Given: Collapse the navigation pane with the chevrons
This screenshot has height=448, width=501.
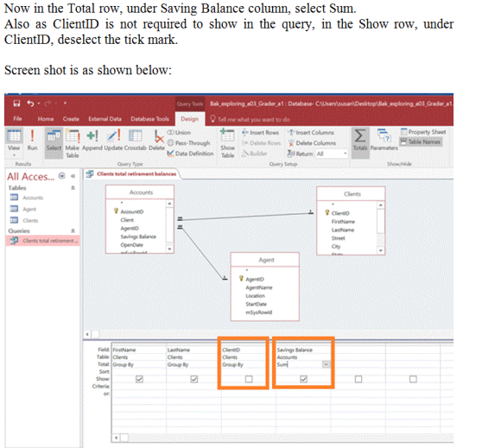Looking at the screenshot, I should [73, 176].
